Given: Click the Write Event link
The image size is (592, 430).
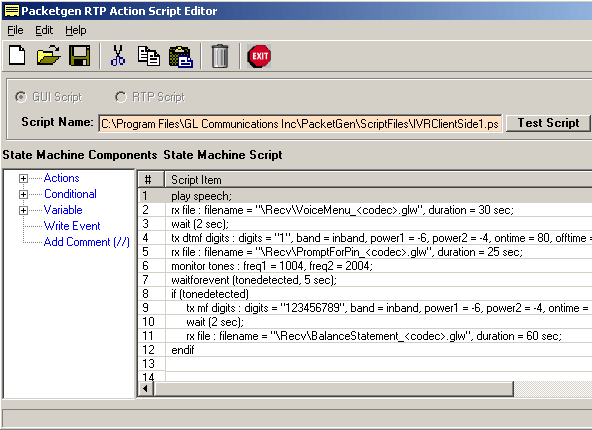Looking at the screenshot, I should pyautogui.click(x=72, y=226).
